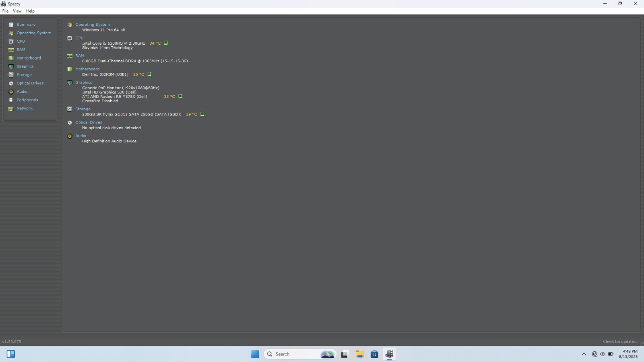The height and width of the screenshot is (362, 644).
Task: Go to the Operating System section in the sidebar
Action: pyautogui.click(x=34, y=33)
